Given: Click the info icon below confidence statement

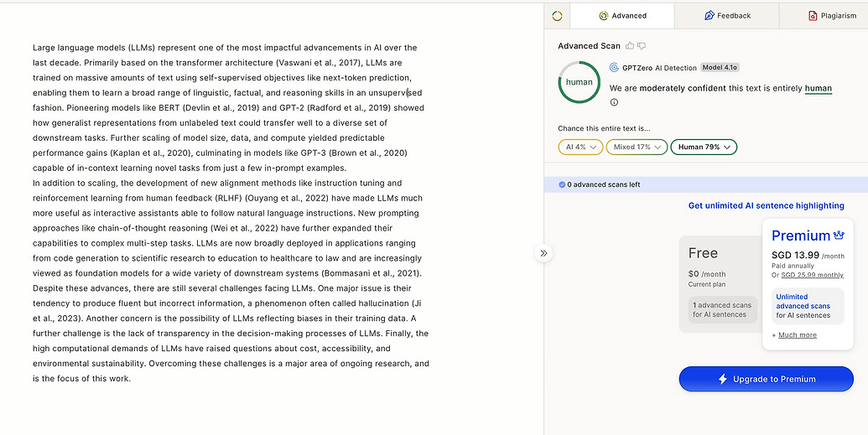Looking at the screenshot, I should point(614,102).
